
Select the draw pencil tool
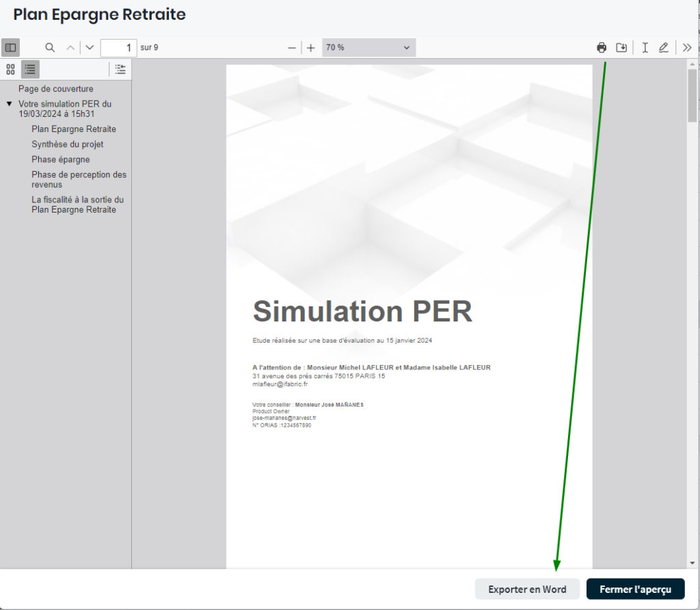(663, 48)
